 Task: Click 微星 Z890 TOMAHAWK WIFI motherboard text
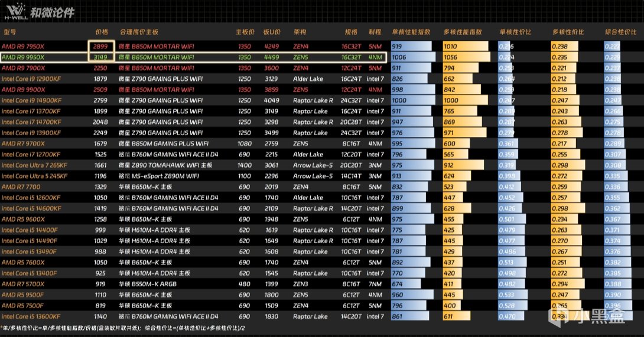coord(165,165)
